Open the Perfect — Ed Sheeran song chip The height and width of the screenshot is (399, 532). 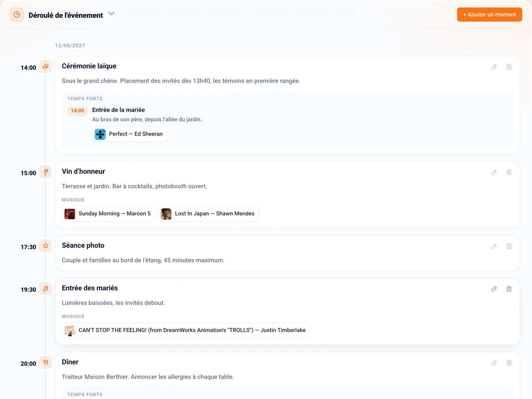point(130,134)
